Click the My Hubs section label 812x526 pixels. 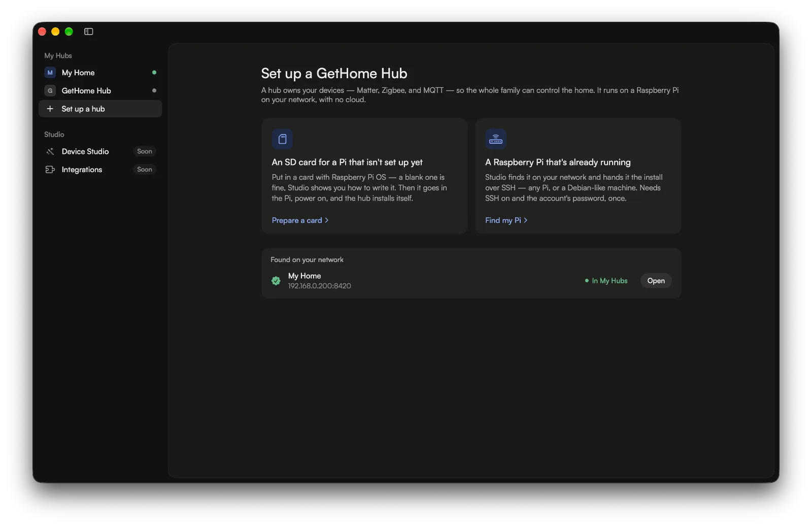pyautogui.click(x=58, y=56)
